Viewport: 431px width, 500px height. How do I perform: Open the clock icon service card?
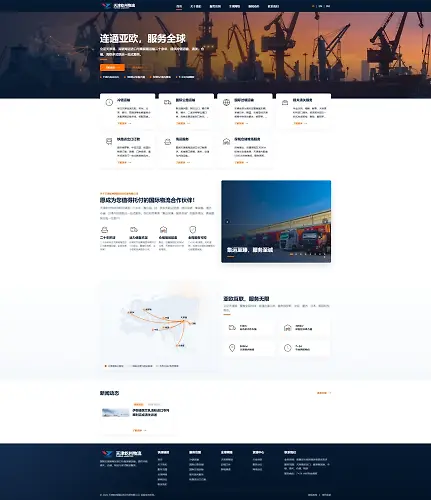point(127,111)
